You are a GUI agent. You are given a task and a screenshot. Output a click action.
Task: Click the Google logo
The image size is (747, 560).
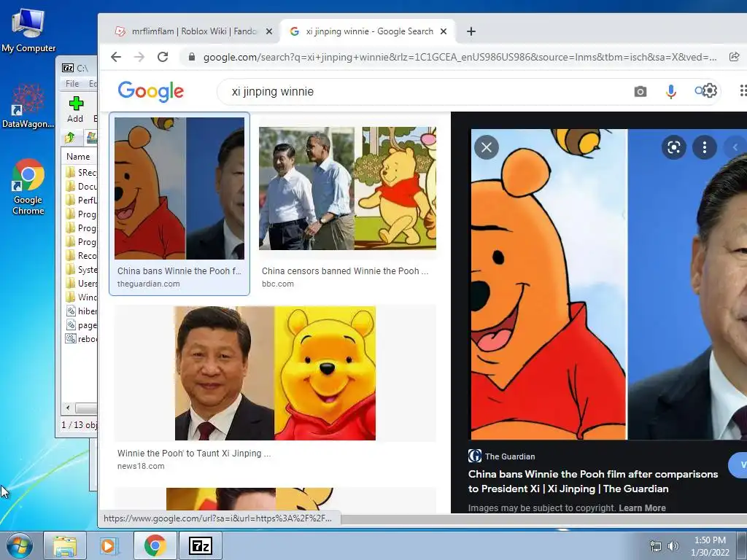click(x=150, y=91)
